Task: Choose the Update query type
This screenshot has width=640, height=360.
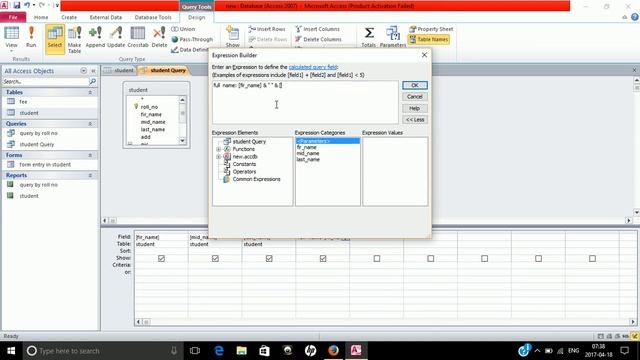Action: 116,38
